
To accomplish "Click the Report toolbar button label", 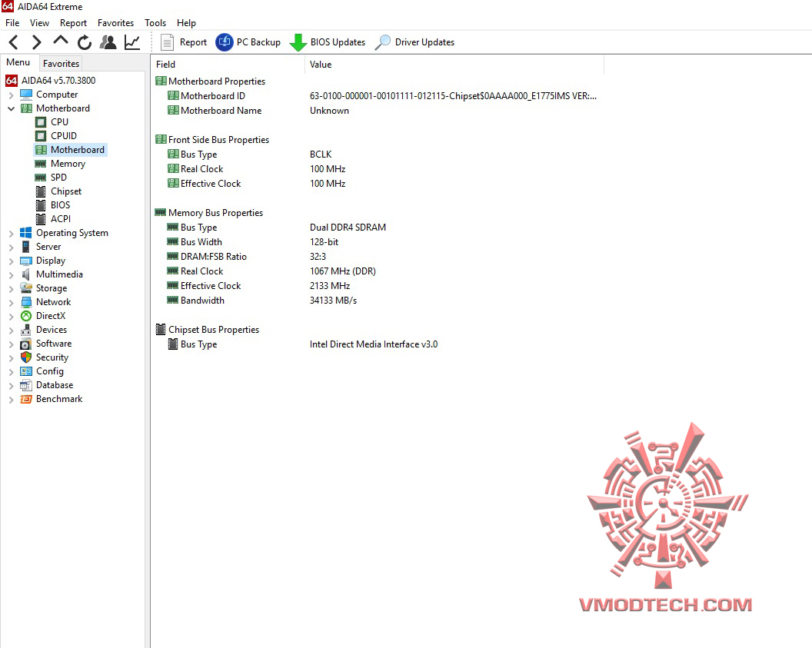I will tap(193, 42).
